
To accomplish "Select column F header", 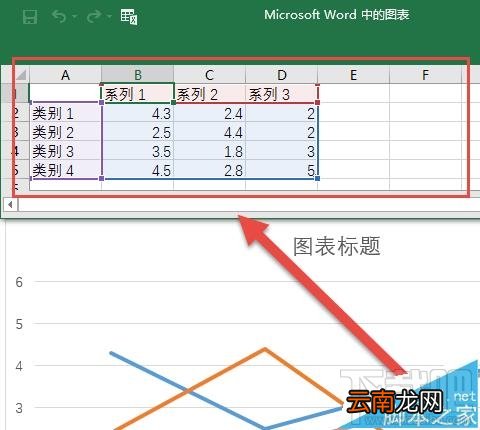I will pyautogui.click(x=425, y=75).
